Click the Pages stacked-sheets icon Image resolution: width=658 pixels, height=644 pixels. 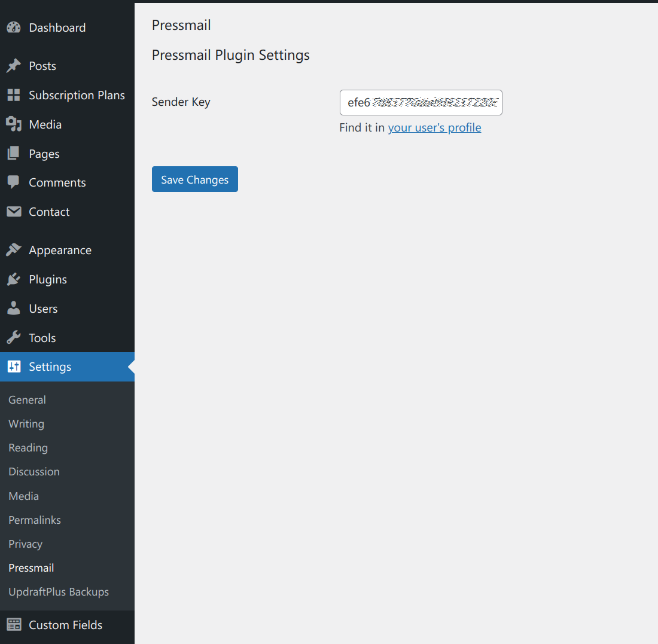coord(13,154)
